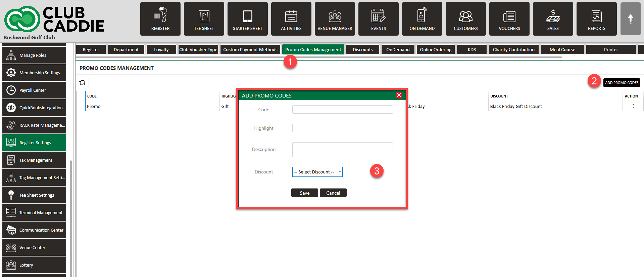Open Payroll Center in the sidebar

tap(34, 90)
